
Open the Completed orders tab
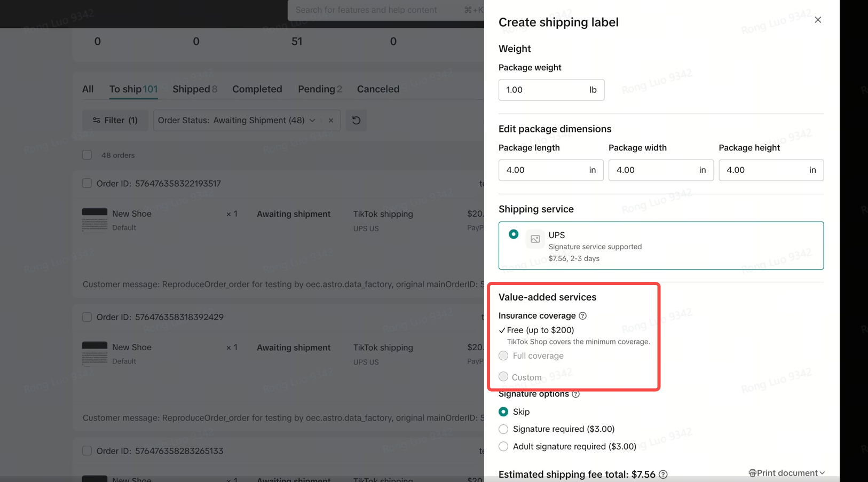point(257,89)
